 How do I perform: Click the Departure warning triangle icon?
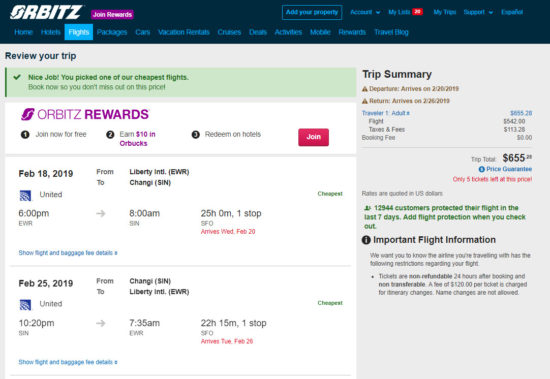click(365, 89)
